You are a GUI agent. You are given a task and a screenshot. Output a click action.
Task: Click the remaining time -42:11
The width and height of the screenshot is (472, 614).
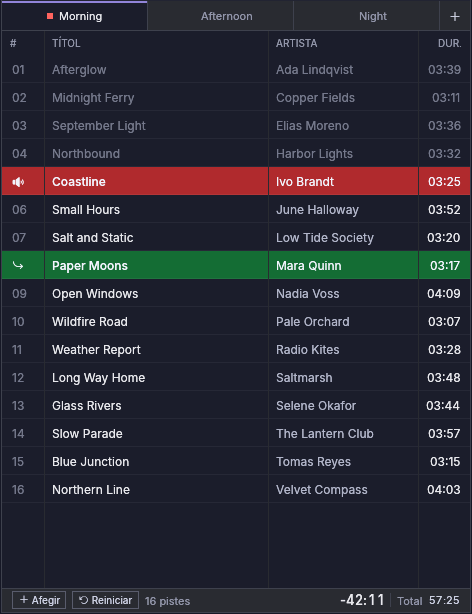[x=362, y=600]
